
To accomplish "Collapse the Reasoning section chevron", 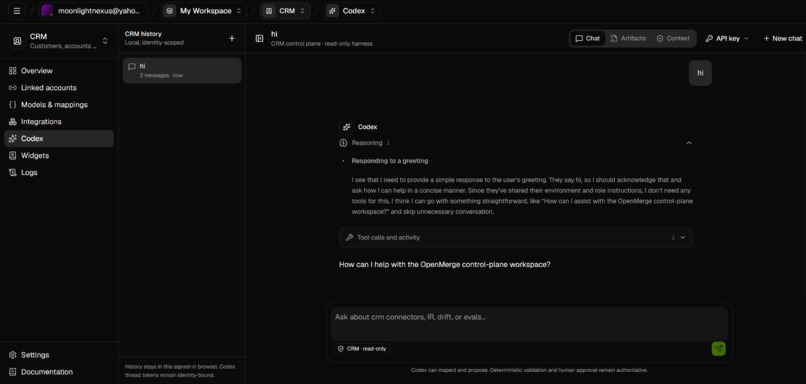I will (x=689, y=143).
